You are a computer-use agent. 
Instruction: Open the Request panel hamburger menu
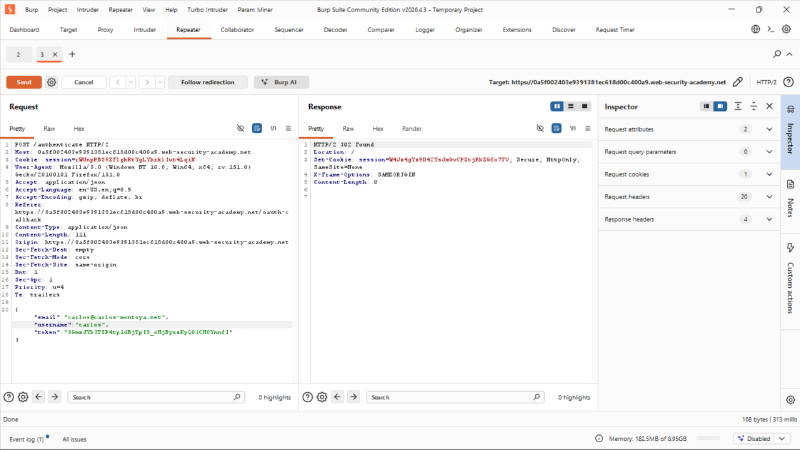coord(288,128)
